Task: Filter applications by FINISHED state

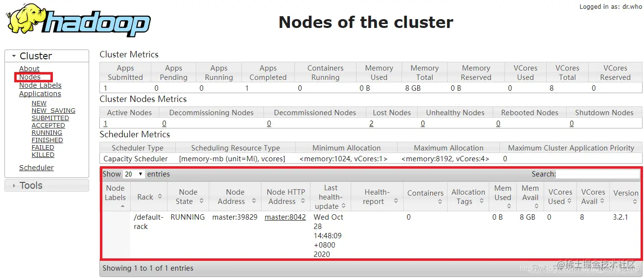Action: pos(48,140)
